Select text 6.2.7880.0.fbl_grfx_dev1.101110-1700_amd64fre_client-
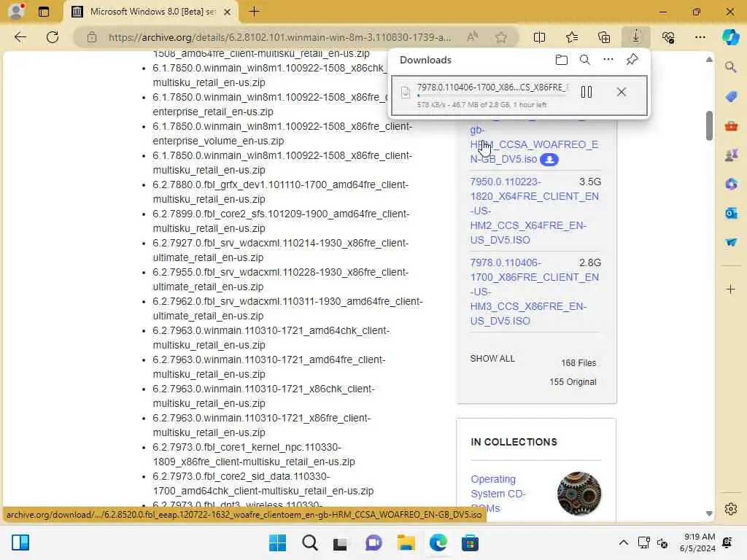Screen dimensions: 747x560 pyautogui.click(x=281, y=184)
